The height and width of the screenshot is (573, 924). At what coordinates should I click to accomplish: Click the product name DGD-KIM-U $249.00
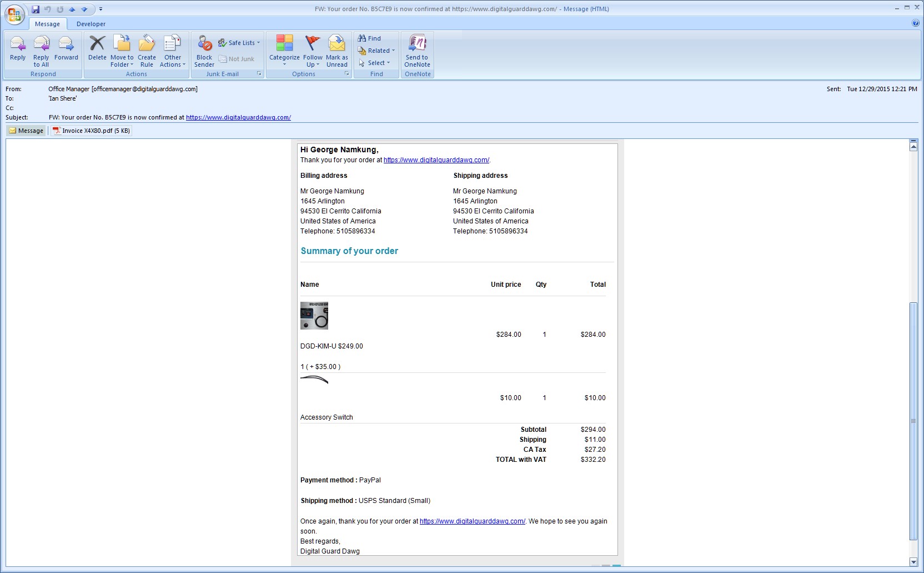point(332,346)
